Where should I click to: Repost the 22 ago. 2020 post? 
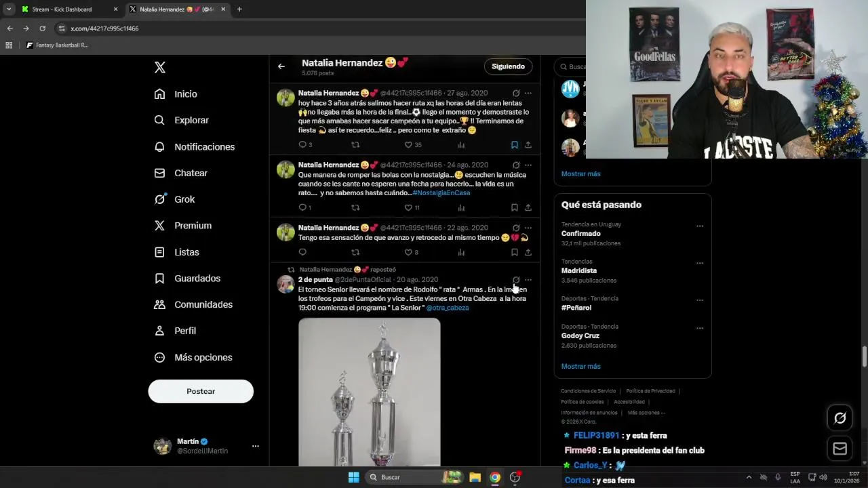[355, 252]
